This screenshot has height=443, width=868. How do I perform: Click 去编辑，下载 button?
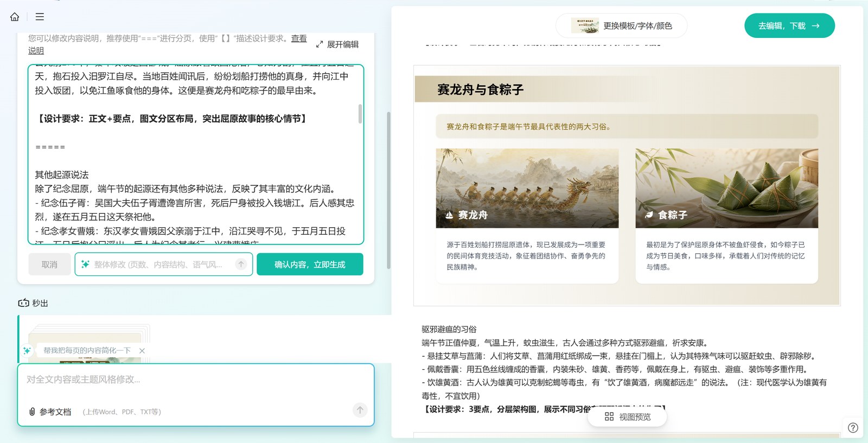click(x=789, y=25)
